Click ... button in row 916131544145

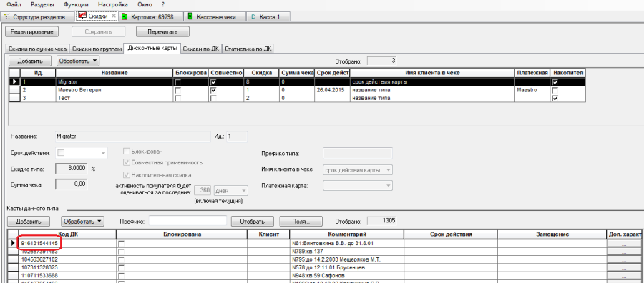[x=624, y=244]
